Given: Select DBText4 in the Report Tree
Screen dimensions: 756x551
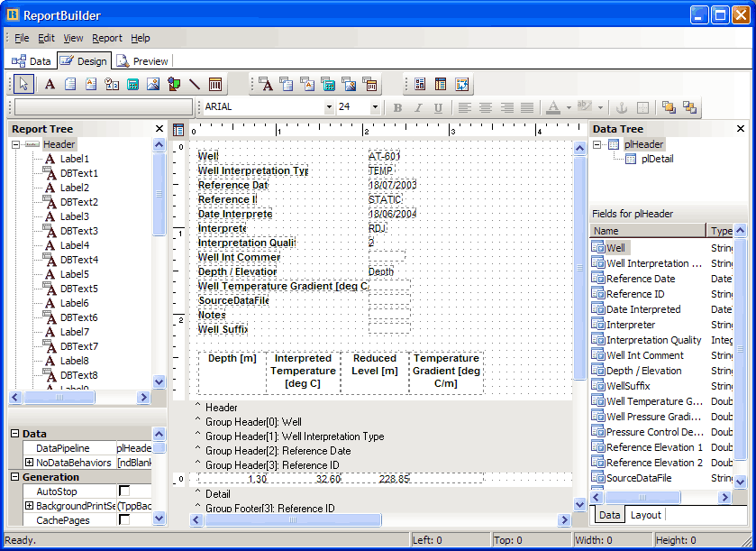Looking at the screenshot, I should tap(79, 260).
